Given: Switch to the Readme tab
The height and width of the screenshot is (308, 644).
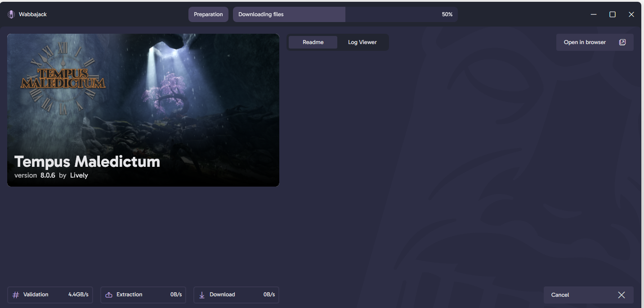Looking at the screenshot, I should coord(313,42).
